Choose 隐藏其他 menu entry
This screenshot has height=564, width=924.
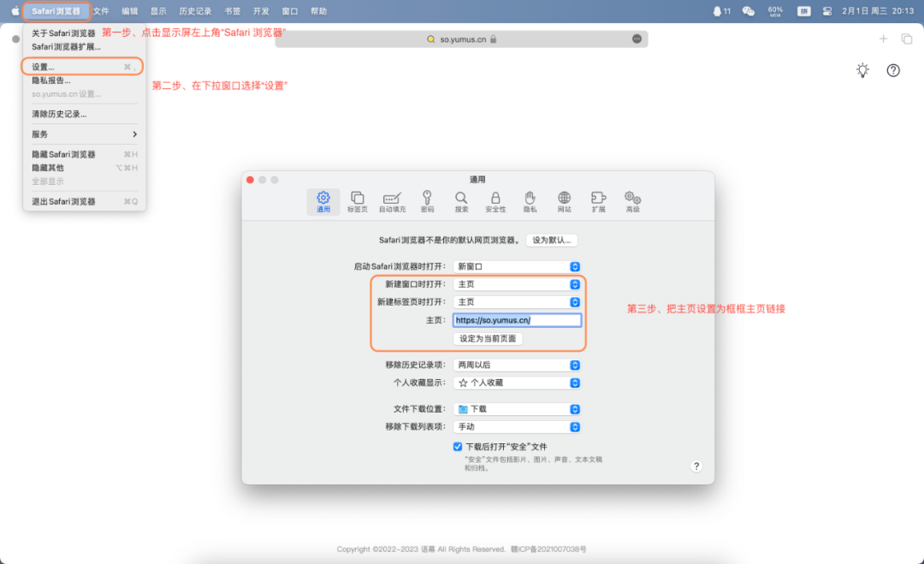point(84,168)
